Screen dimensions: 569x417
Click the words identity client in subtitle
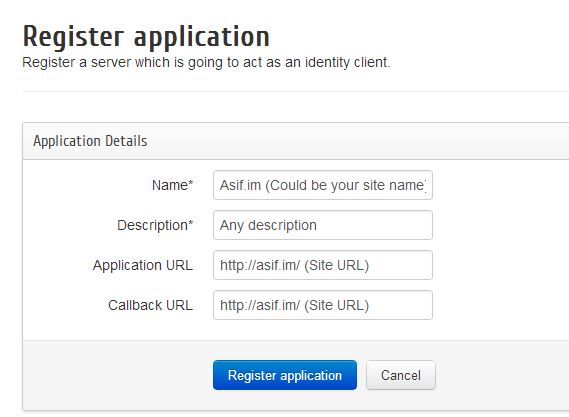pyautogui.click(x=347, y=62)
